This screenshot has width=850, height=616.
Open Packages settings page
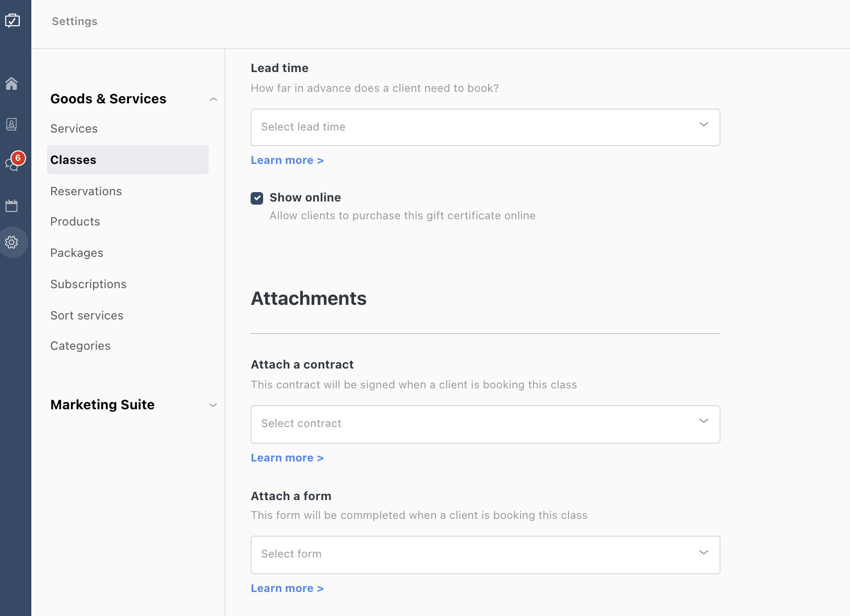(77, 253)
